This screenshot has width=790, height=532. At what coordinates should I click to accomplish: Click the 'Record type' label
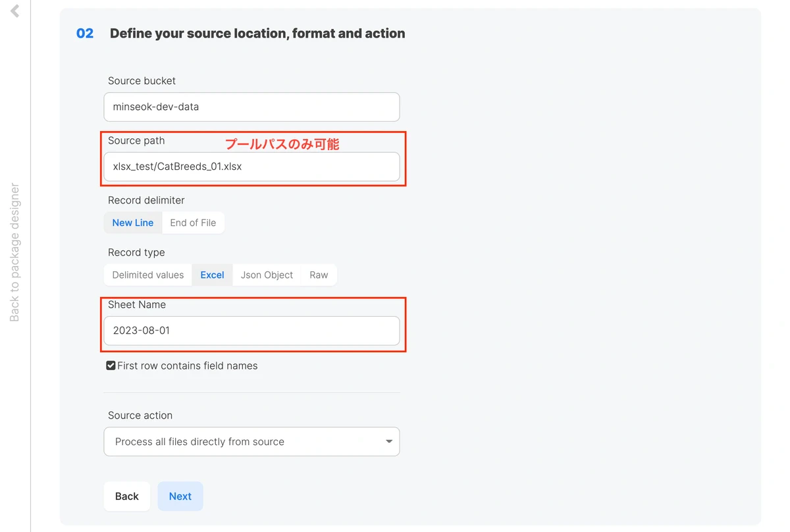pos(136,252)
